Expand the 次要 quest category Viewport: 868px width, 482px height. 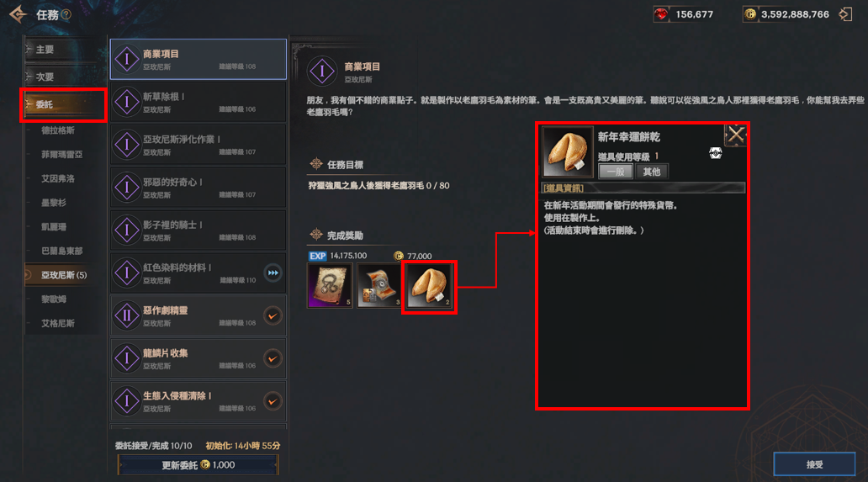click(x=64, y=77)
